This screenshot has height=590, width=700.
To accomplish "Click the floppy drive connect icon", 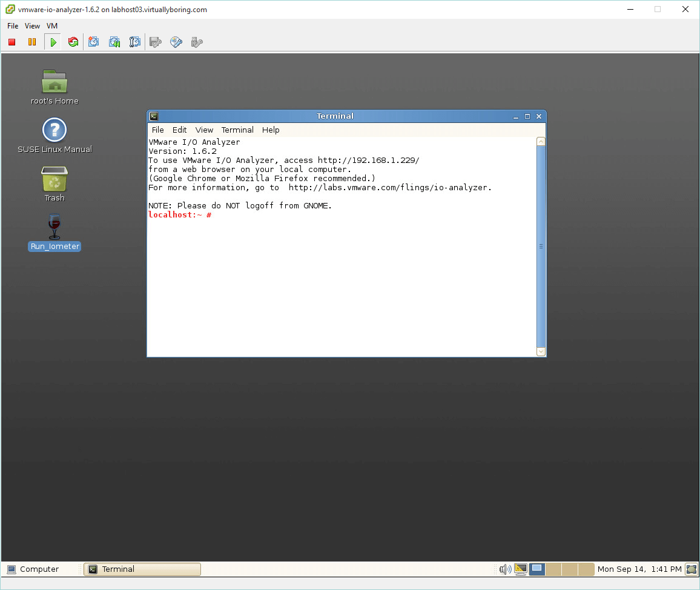I will [156, 42].
